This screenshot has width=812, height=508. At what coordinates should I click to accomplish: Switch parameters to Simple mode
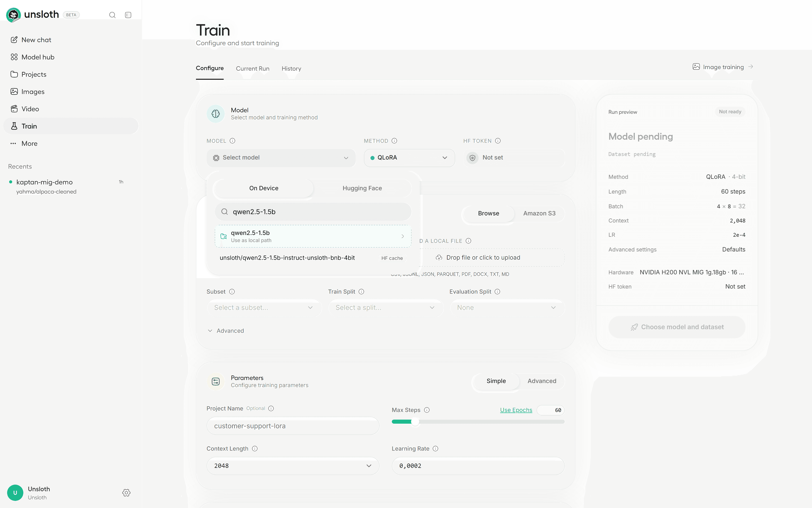pos(496,381)
